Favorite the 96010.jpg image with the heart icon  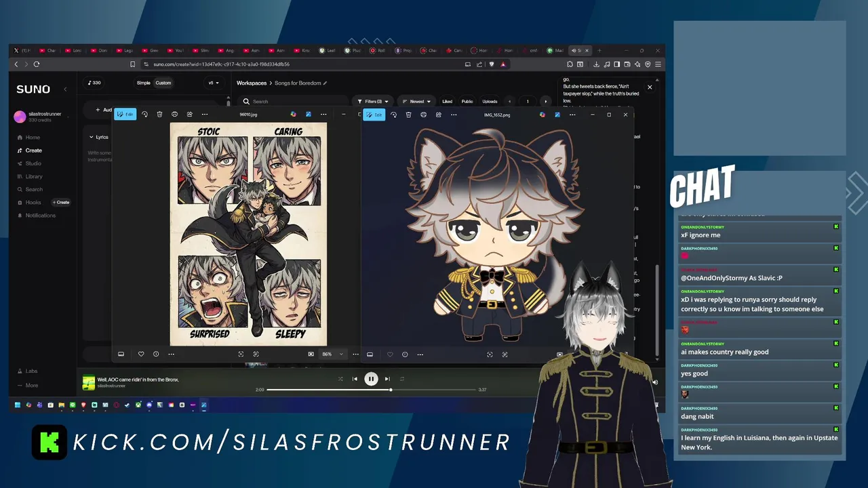point(141,354)
